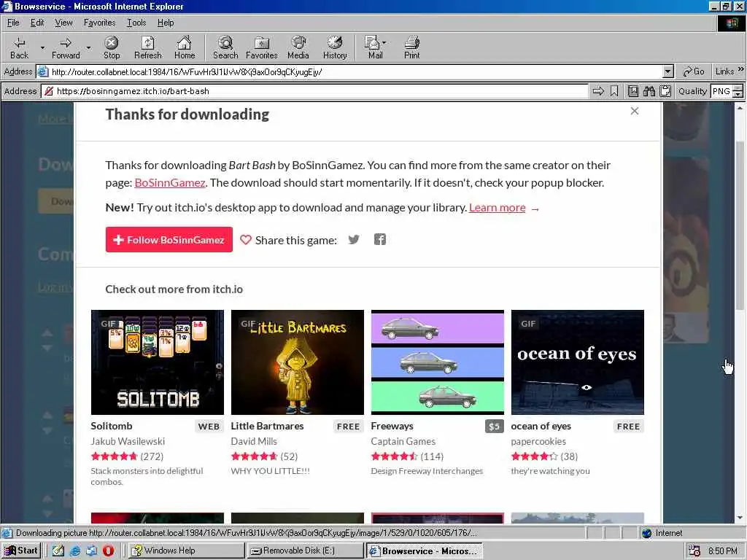Click the Browservice bookmarks list icon
Screen dimensions: 747x560
tap(632, 91)
